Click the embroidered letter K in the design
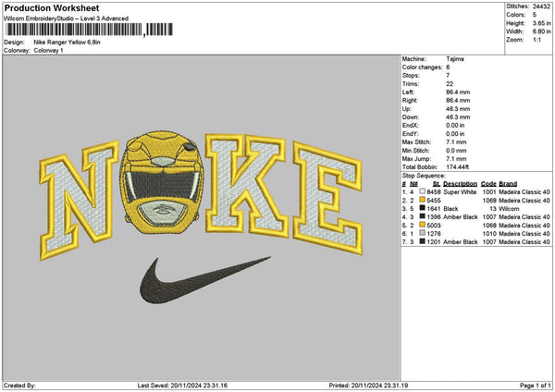 coord(247,186)
